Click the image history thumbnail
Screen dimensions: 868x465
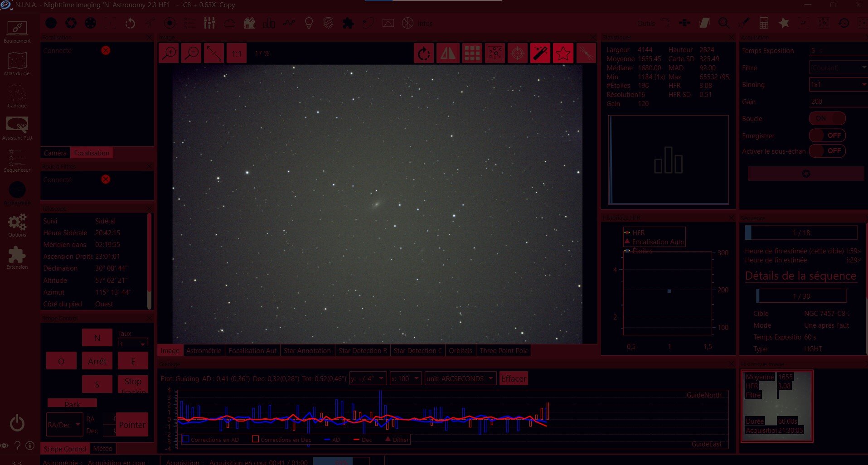tap(777, 406)
